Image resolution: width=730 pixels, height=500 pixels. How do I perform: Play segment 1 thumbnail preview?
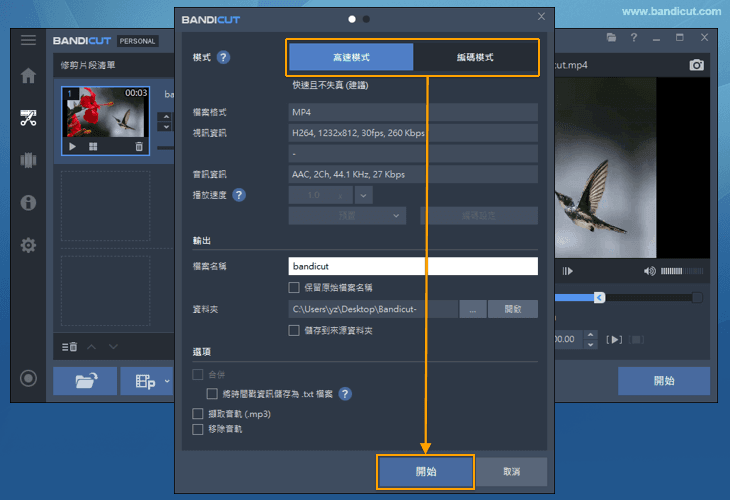[72, 147]
